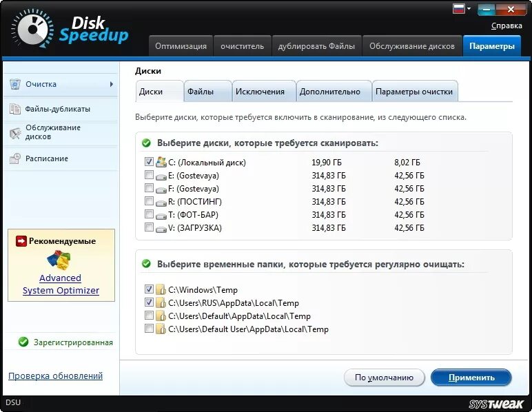Image resolution: width=532 pixels, height=412 pixels.
Task: Uncheck C:\Users\RUS\AppData\Local\Temp checkbox
Action: coord(149,302)
